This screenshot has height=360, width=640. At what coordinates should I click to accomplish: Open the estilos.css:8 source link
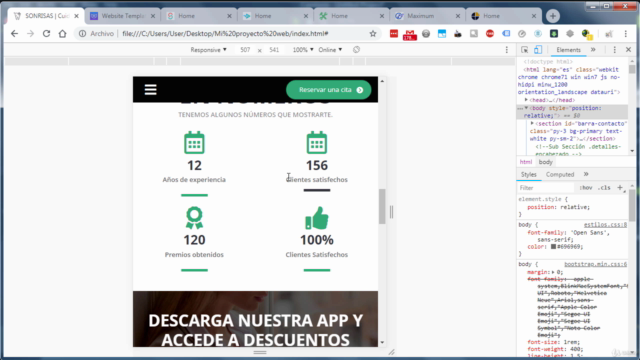[605, 225]
